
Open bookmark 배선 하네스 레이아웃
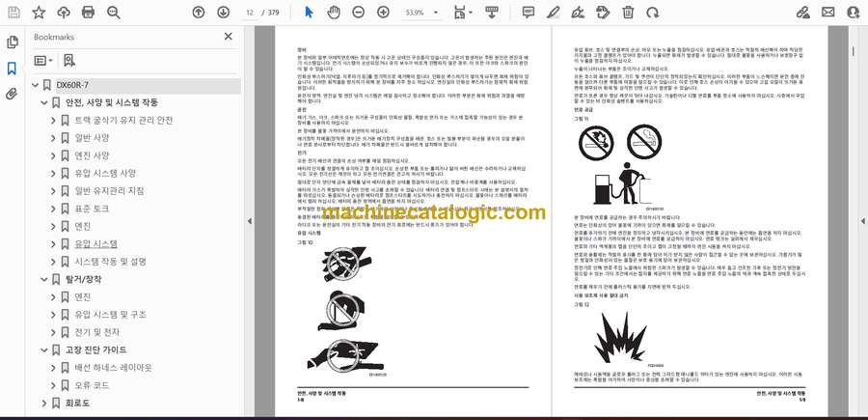(114, 368)
